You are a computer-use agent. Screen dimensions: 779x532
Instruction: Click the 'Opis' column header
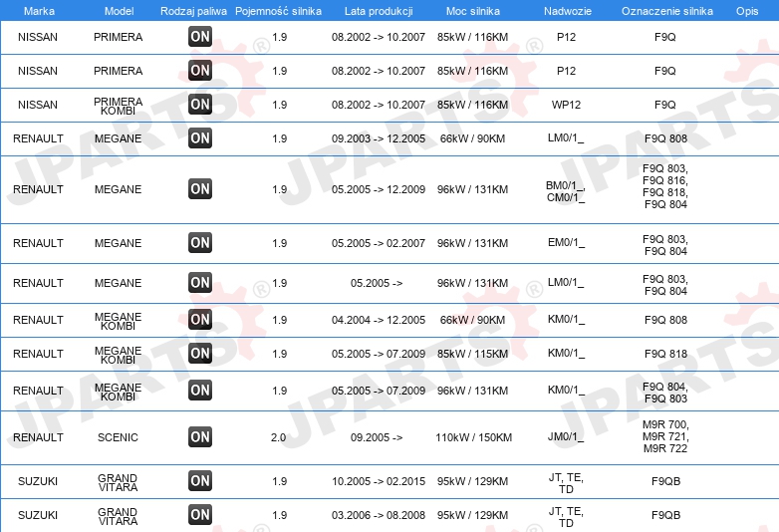pos(747,11)
